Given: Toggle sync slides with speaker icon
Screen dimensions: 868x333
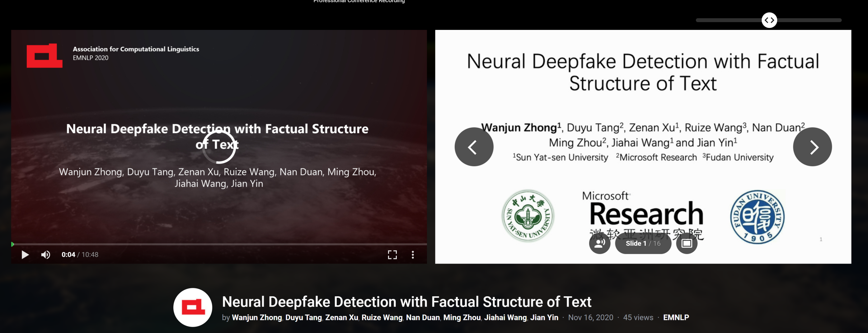Looking at the screenshot, I should click(x=599, y=243).
